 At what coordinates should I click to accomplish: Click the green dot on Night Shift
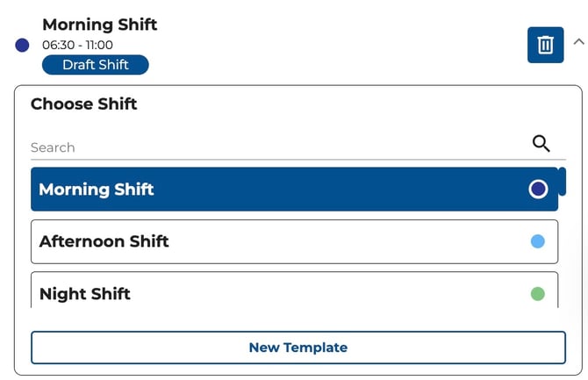(538, 293)
